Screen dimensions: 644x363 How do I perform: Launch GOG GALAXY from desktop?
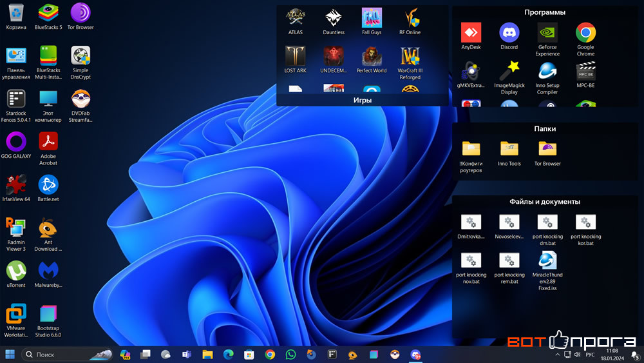[16, 146]
